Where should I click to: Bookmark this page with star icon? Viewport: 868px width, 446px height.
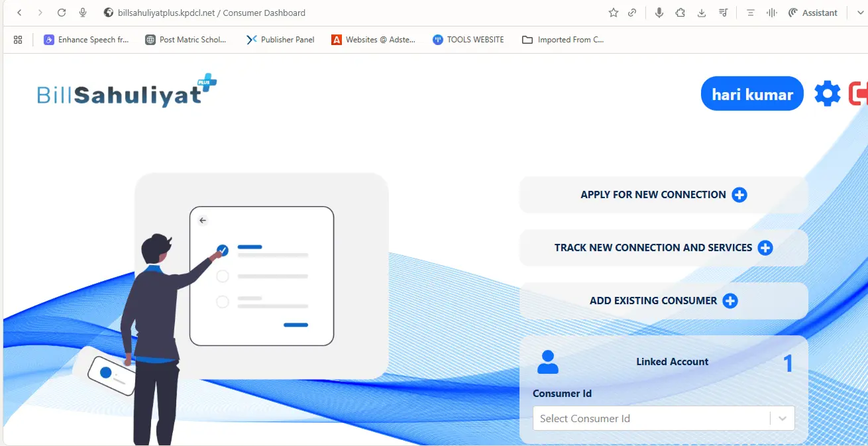pyautogui.click(x=613, y=13)
